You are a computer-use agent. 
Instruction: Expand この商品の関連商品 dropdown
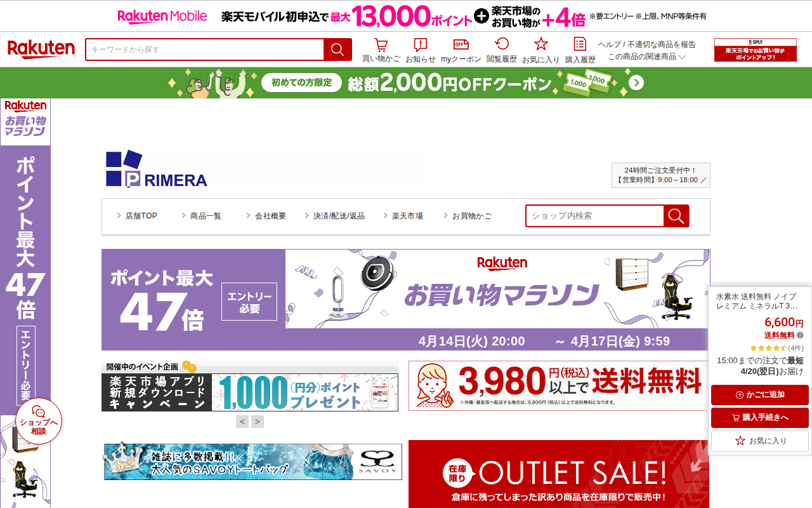(x=646, y=57)
